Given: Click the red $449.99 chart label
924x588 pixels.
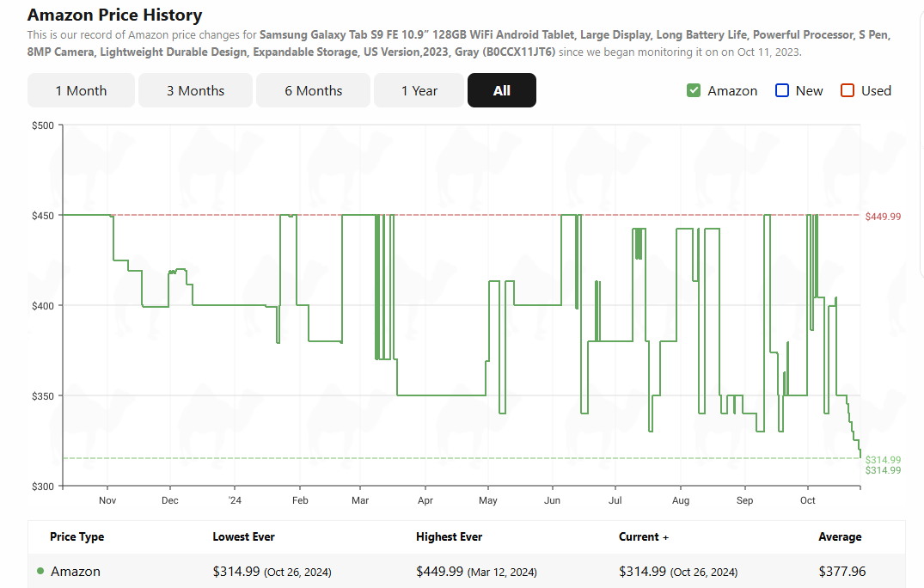Looking at the screenshot, I should click(883, 217).
